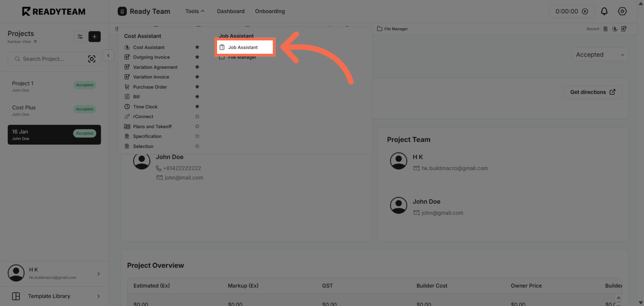Viewport: 644px width, 306px height.
Task: Open the Time Clock tool
Action: click(145, 107)
